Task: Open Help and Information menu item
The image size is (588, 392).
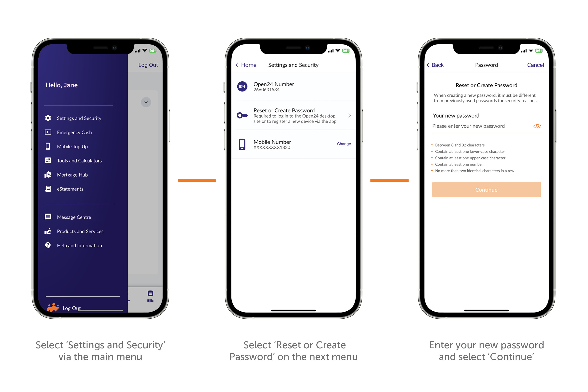Action: [79, 245]
